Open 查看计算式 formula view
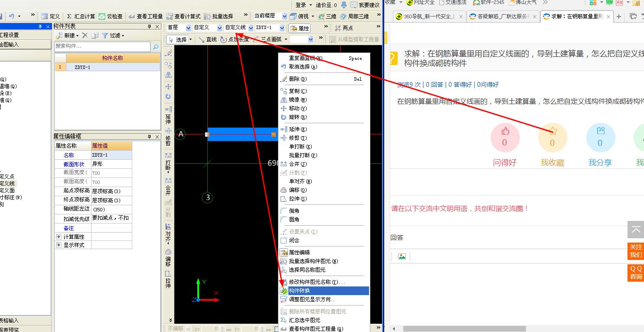The image size is (644, 332). pyautogui.click(x=183, y=16)
